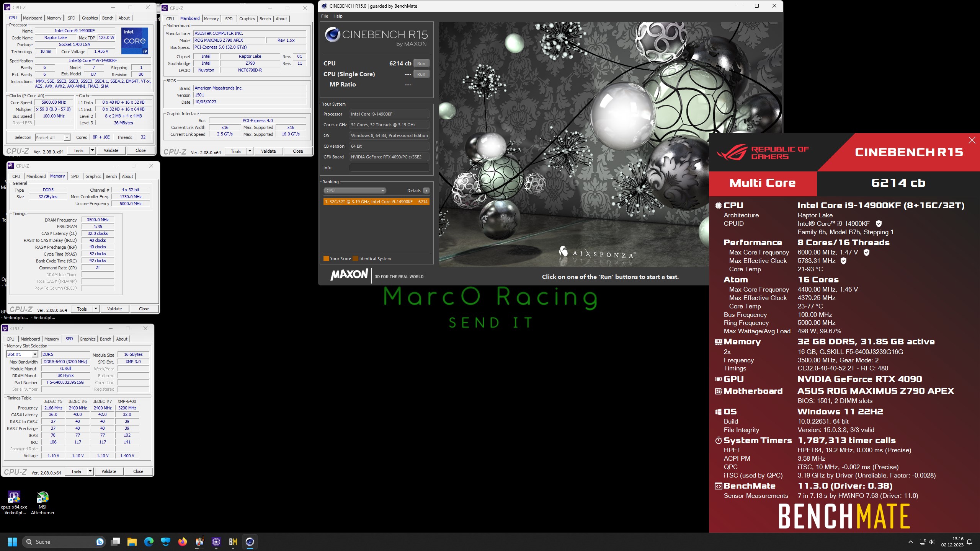Click the shield next to Max Effective Clock
The width and height of the screenshot is (980, 551).
tap(843, 261)
